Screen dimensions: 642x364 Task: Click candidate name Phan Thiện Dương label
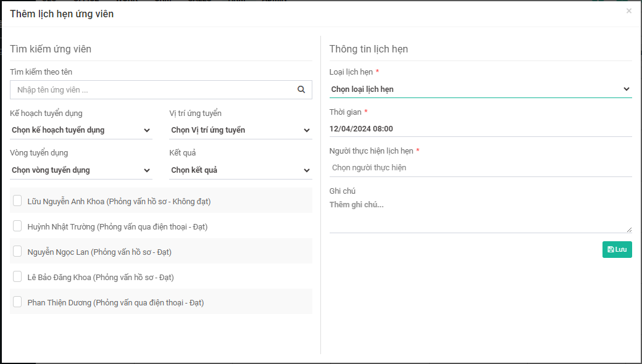pos(115,302)
